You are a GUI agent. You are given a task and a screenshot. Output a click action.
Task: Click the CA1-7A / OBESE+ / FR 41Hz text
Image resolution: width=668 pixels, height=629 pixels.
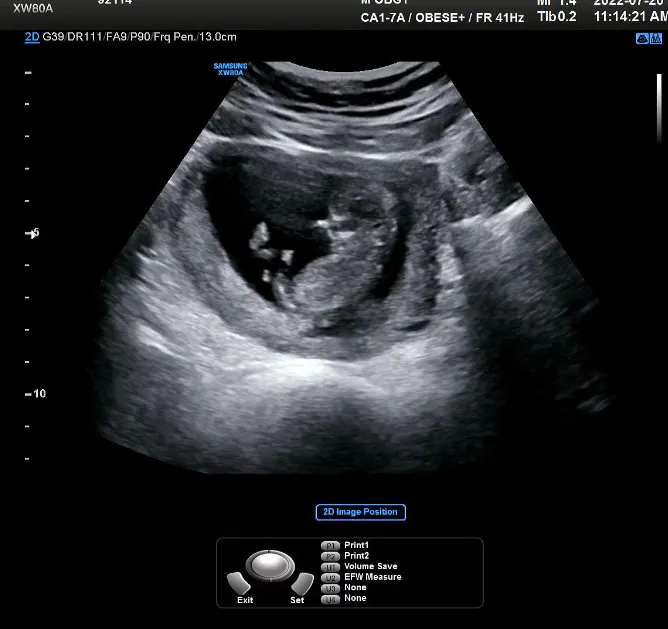tap(442, 18)
